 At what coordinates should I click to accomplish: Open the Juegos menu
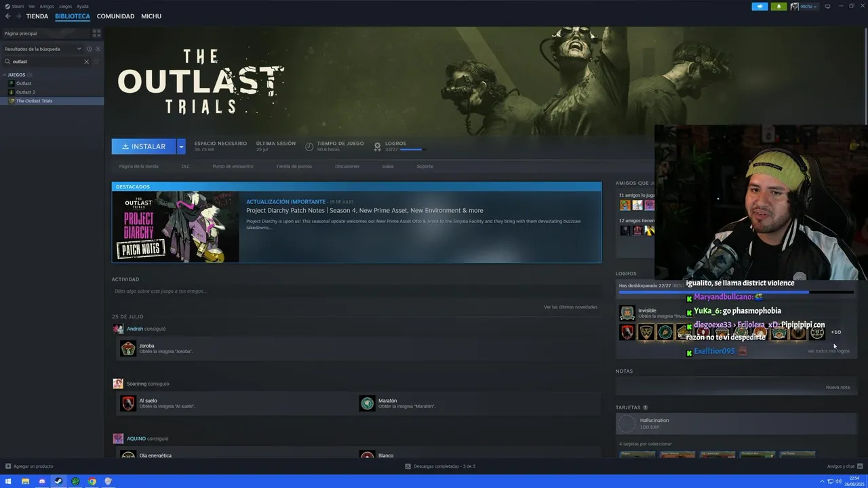[x=65, y=6]
